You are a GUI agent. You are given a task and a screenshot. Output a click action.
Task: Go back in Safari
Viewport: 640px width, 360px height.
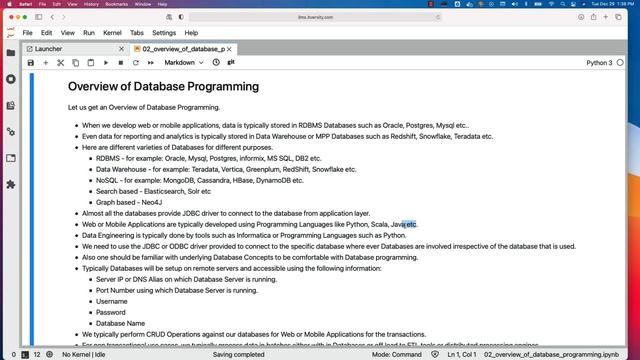click(52, 17)
